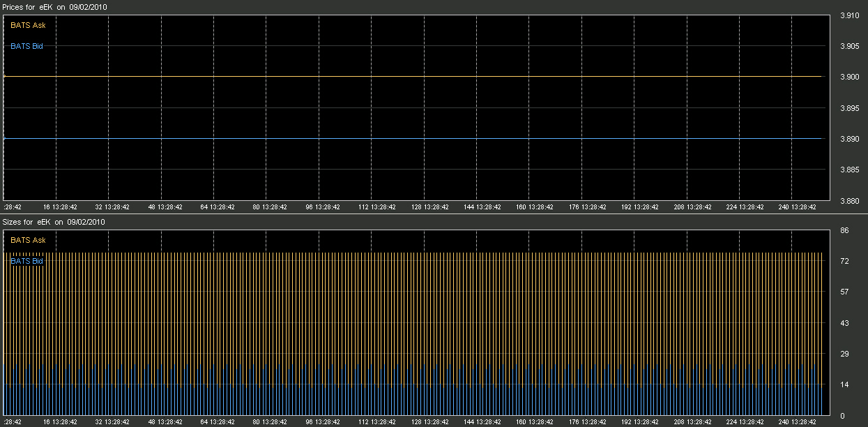The height and width of the screenshot is (427, 868).
Task: Click the blue BATS Bid price line
Action: [414, 139]
